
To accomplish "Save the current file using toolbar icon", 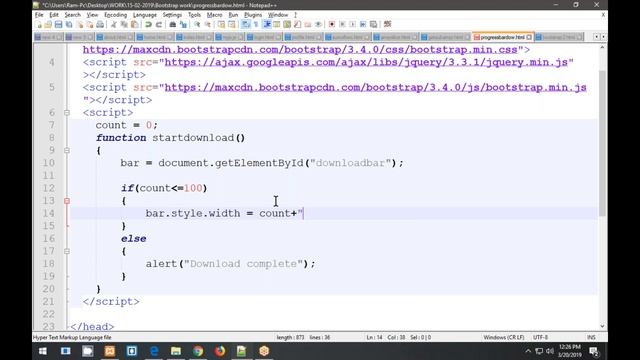I will [x=58, y=24].
